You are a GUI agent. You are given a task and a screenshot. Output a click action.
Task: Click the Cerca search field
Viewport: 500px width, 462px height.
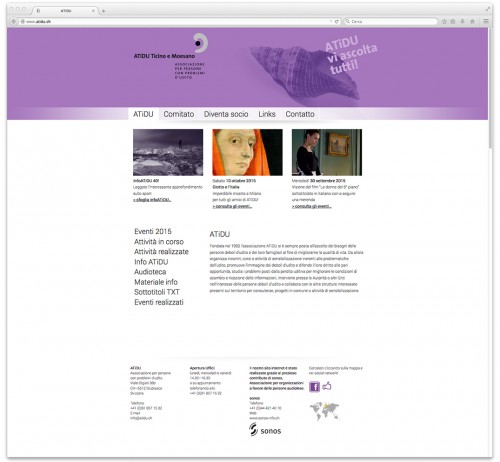coord(391,21)
